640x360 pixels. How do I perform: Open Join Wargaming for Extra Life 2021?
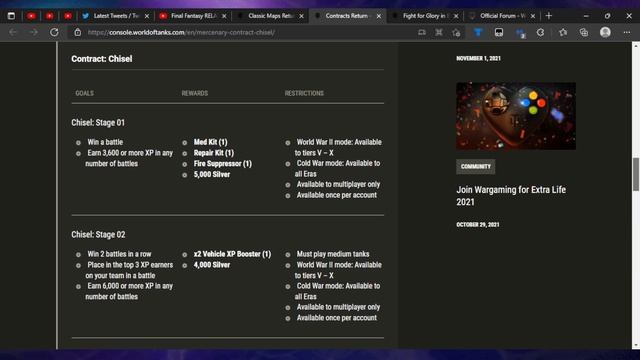click(x=511, y=196)
